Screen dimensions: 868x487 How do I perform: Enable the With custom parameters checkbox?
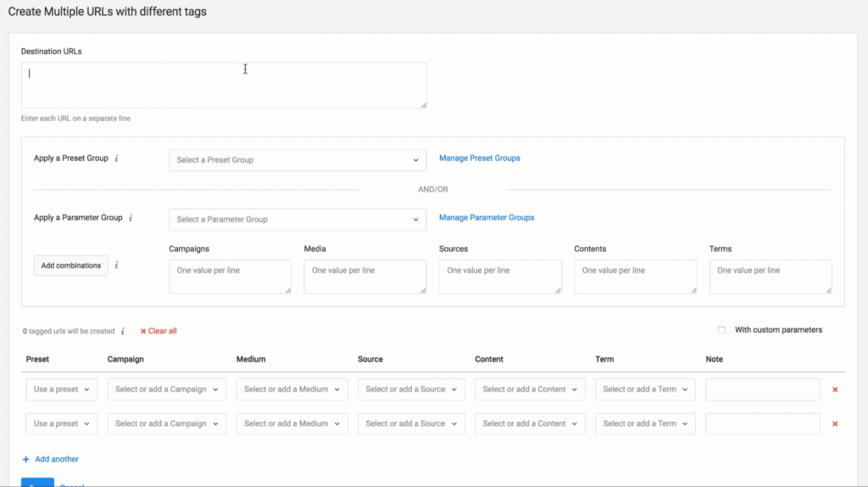point(721,330)
